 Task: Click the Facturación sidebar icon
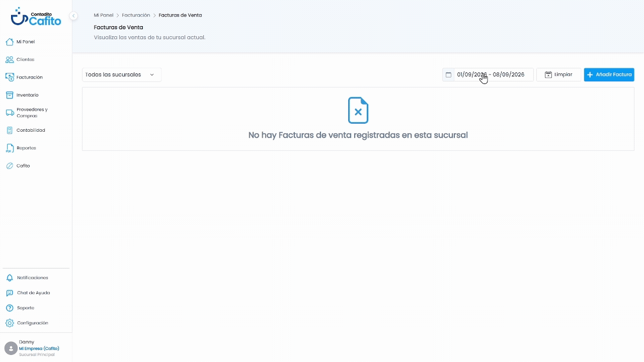[x=10, y=77]
